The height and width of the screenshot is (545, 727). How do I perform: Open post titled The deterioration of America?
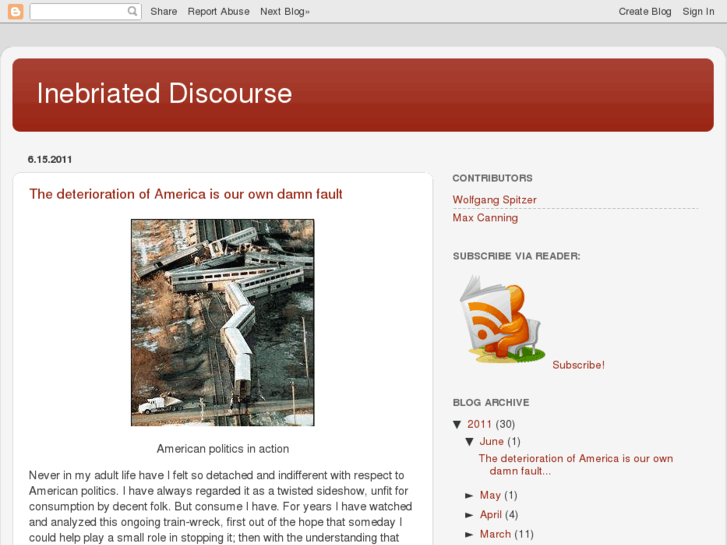[186, 194]
